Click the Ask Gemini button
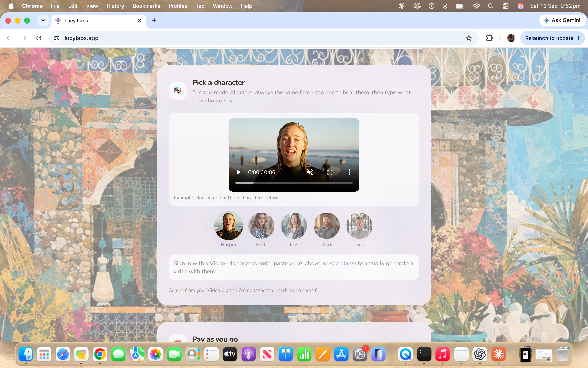Image resolution: width=588 pixels, height=368 pixels. (562, 20)
